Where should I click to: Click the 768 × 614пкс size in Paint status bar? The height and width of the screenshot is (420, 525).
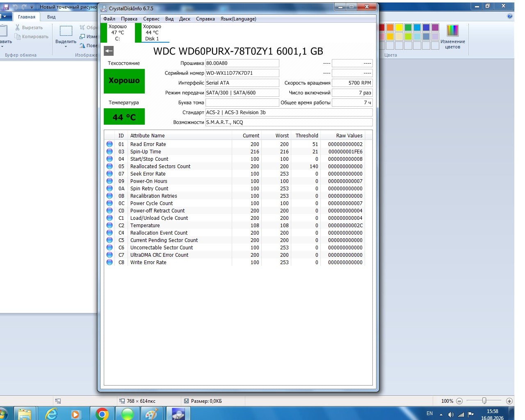pyautogui.click(x=141, y=401)
